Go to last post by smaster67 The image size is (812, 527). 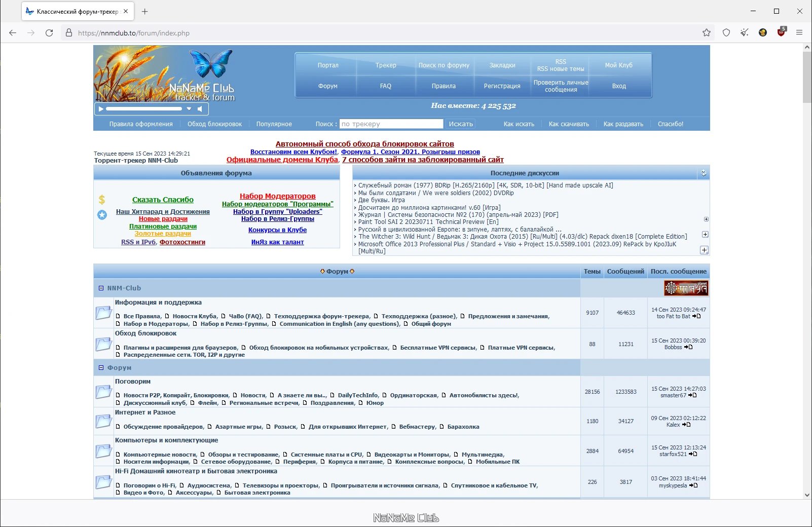pos(692,395)
